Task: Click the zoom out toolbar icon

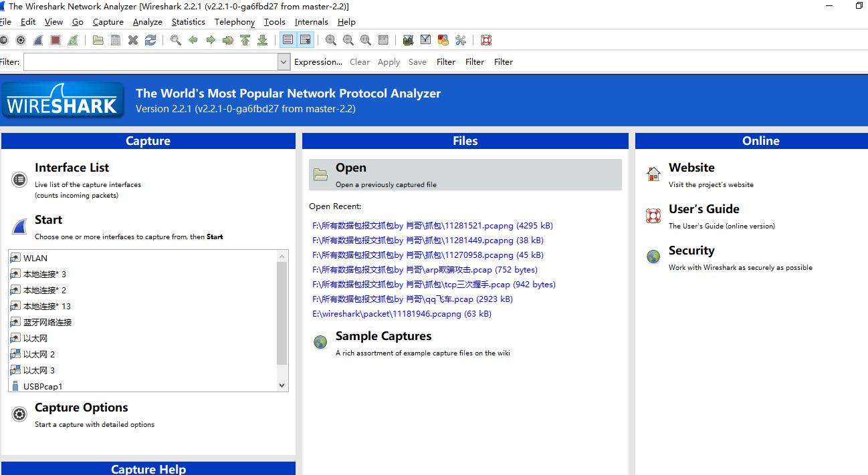Action: point(348,40)
